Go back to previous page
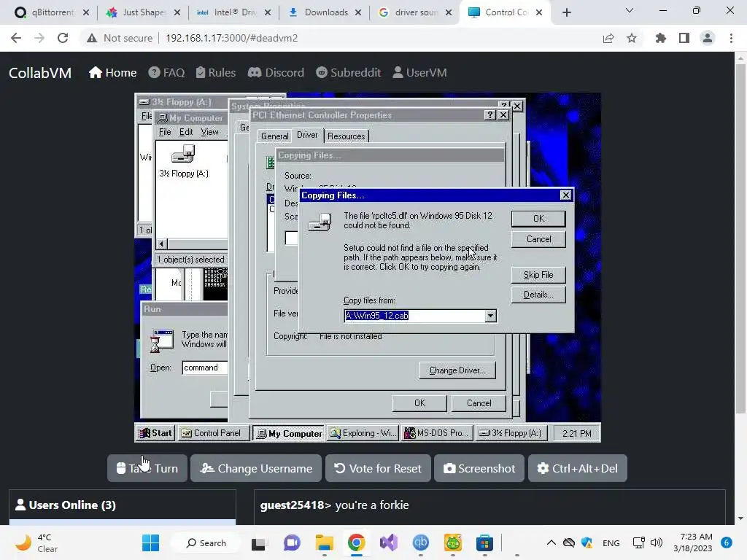Image resolution: width=747 pixels, height=560 pixels. tap(16, 38)
